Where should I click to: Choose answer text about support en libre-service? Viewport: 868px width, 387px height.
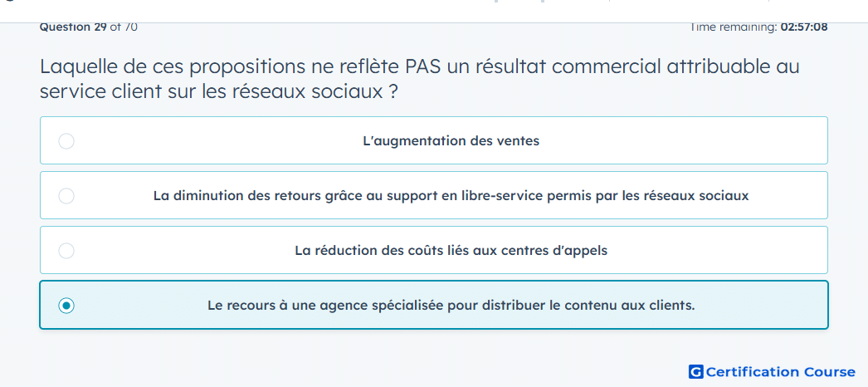tap(451, 196)
